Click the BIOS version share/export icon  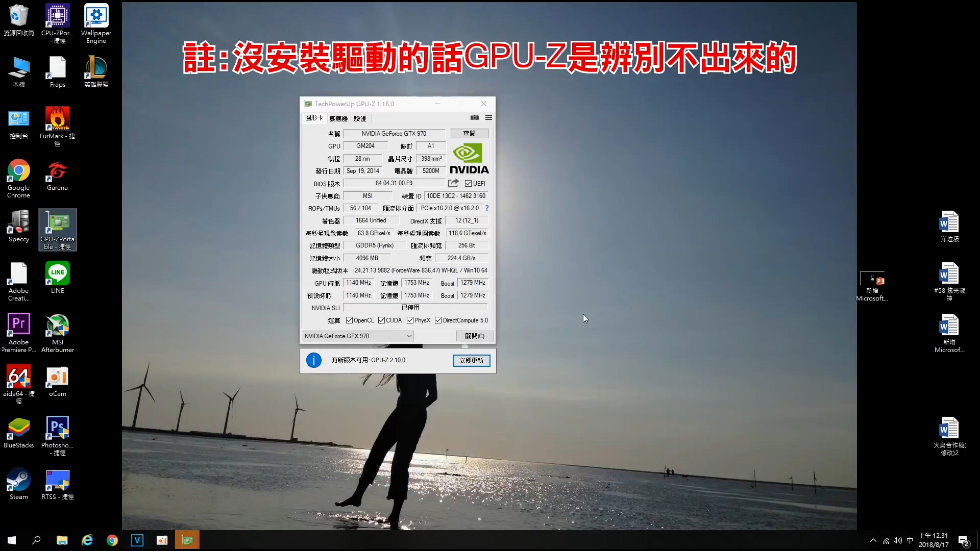coord(453,183)
